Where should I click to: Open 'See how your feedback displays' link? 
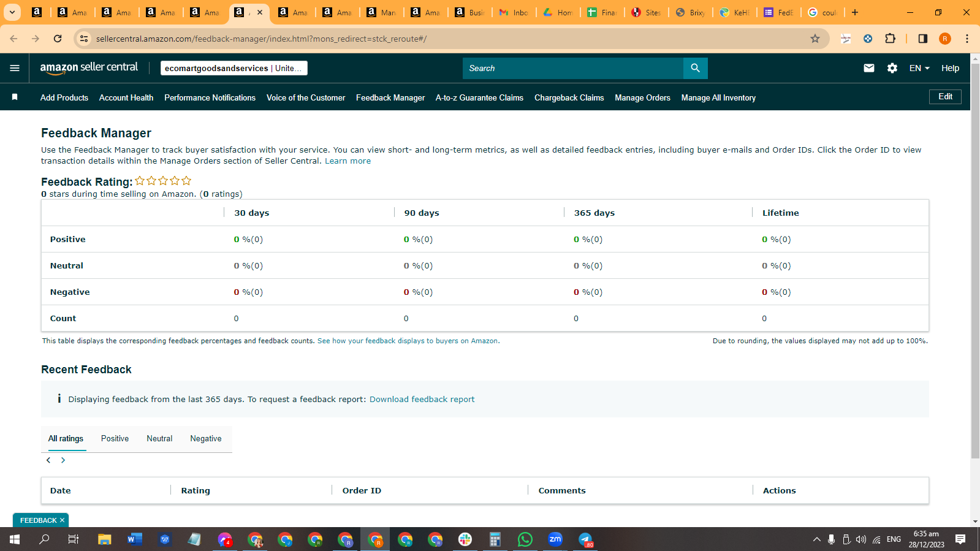[x=408, y=341]
